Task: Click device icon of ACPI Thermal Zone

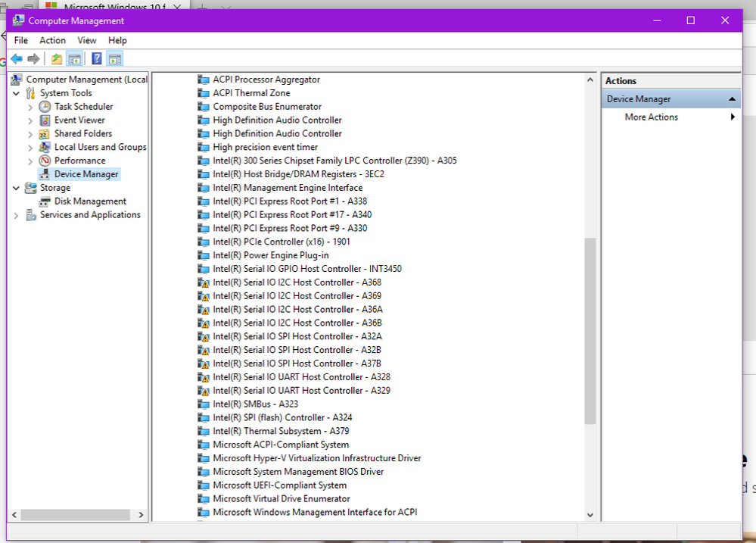Action: 204,93
